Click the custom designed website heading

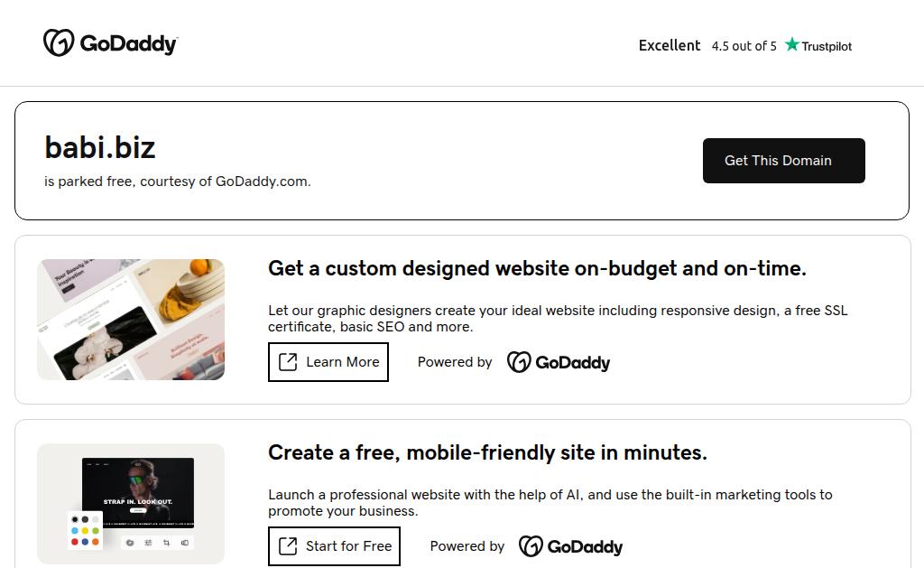[537, 268]
